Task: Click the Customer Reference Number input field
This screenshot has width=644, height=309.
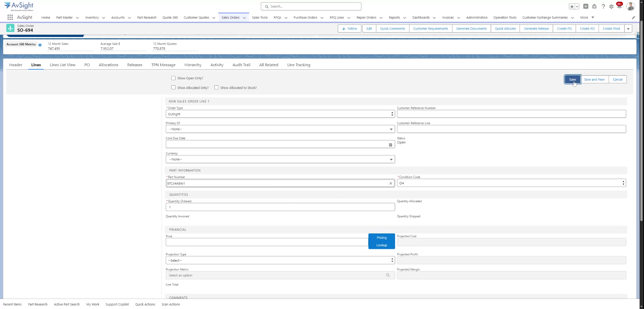Action: pyautogui.click(x=511, y=114)
